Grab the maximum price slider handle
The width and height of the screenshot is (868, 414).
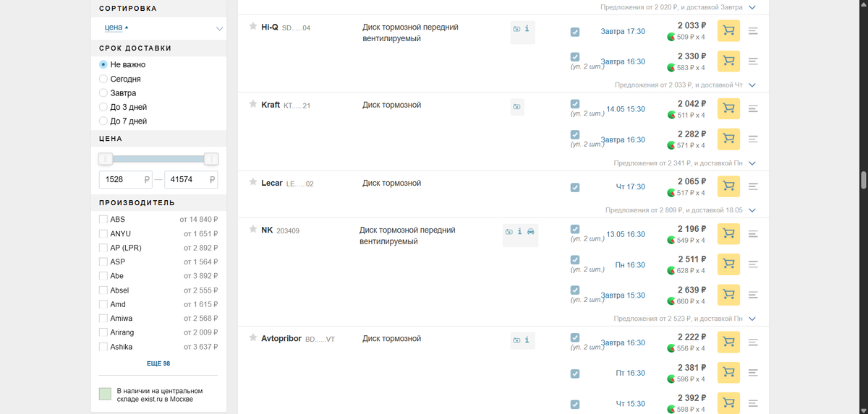coord(211,158)
